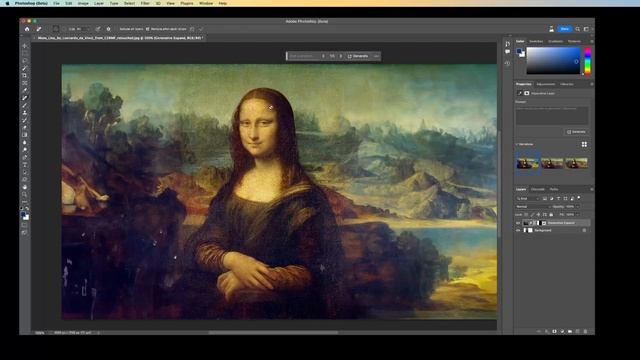Select the Crop tool

click(25, 76)
